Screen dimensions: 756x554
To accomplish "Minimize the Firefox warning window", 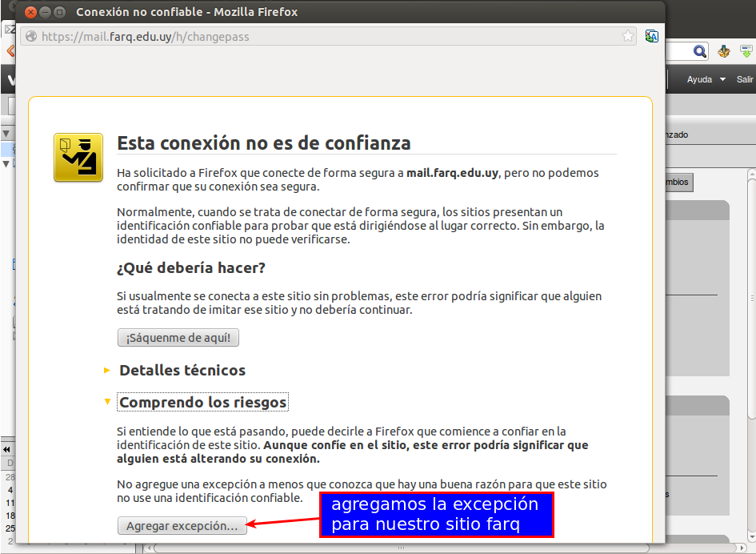I will click(46, 12).
